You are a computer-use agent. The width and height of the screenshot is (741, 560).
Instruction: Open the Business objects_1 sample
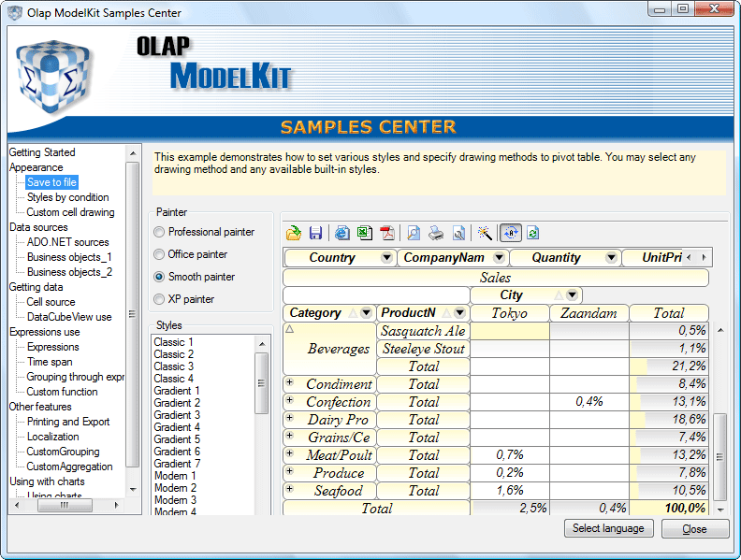click(x=69, y=257)
